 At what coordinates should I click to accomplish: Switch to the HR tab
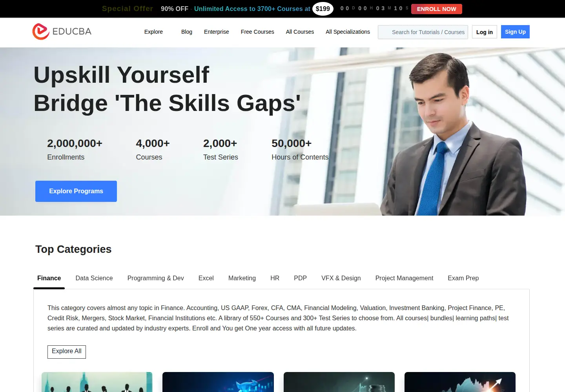pyautogui.click(x=275, y=278)
